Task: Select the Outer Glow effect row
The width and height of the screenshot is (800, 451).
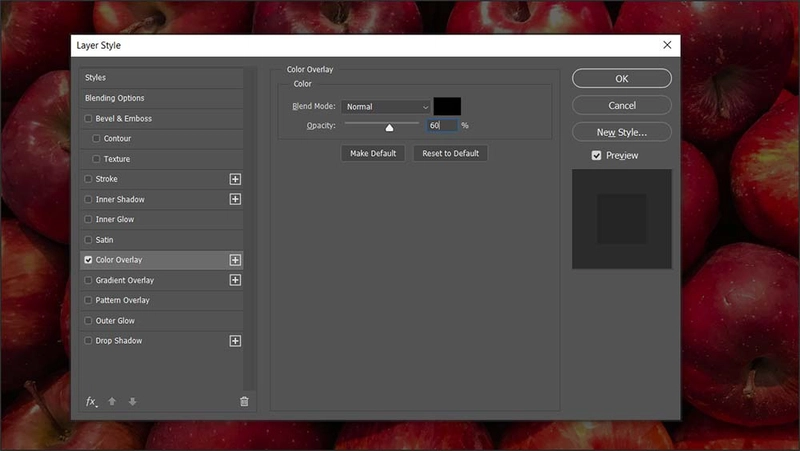Action: pyautogui.click(x=161, y=320)
